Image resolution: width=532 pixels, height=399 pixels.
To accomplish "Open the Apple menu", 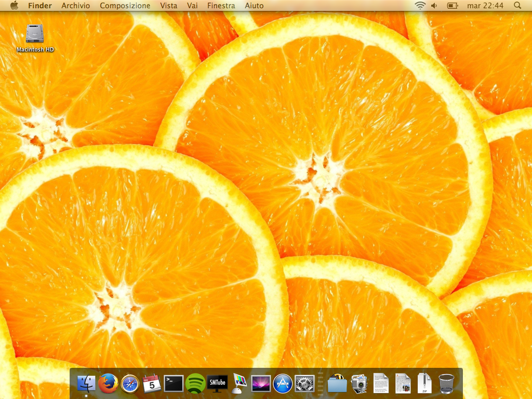I will (x=14, y=6).
